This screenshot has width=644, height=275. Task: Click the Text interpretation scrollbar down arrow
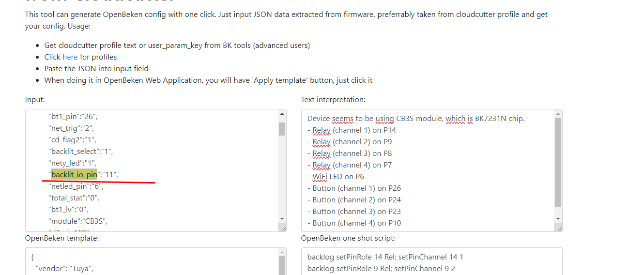pyautogui.click(x=558, y=219)
